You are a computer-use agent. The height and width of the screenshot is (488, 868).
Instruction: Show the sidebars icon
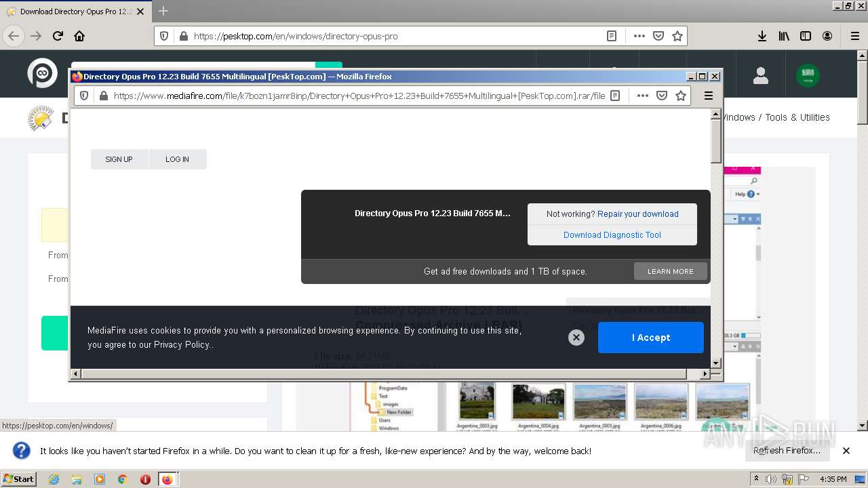point(806,36)
